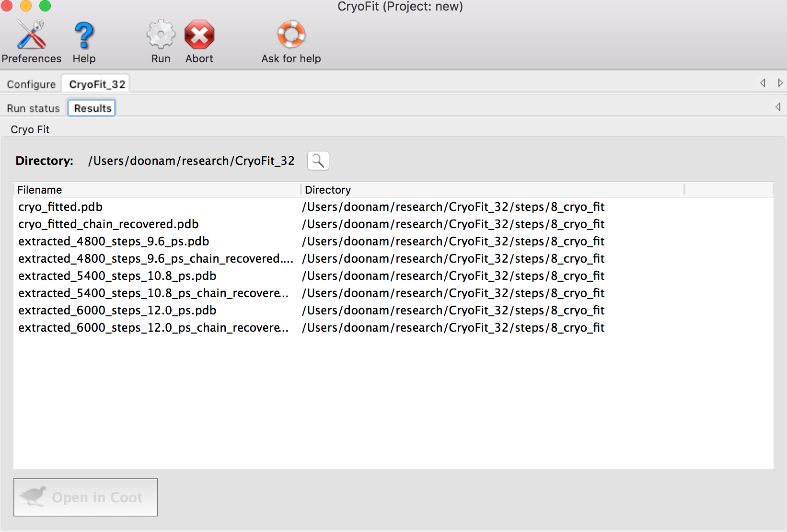Click the Filename column header
Viewport: 787px width, 532px height.
(x=39, y=189)
